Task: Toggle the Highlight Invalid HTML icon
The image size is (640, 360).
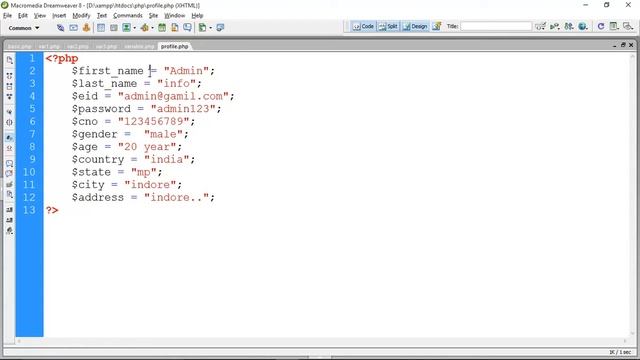Action: pyautogui.click(x=9, y=148)
